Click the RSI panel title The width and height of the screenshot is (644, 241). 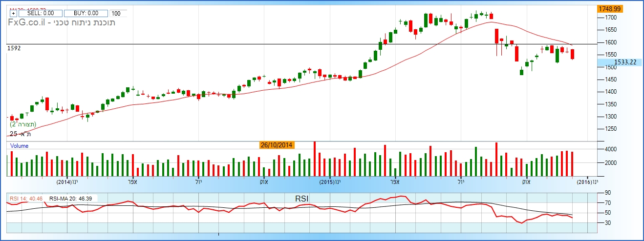pos(301,198)
